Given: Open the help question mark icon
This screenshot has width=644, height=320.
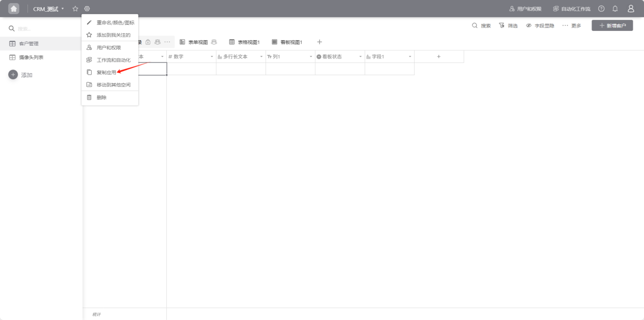Looking at the screenshot, I should click(601, 9).
